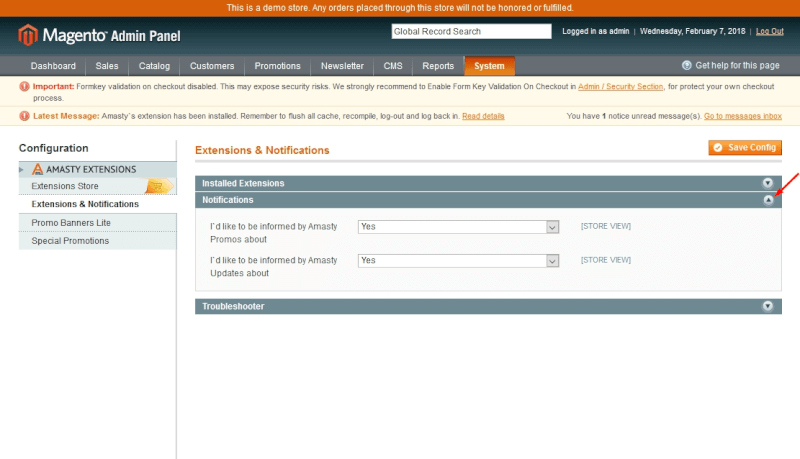Click the Read details link

click(483, 116)
